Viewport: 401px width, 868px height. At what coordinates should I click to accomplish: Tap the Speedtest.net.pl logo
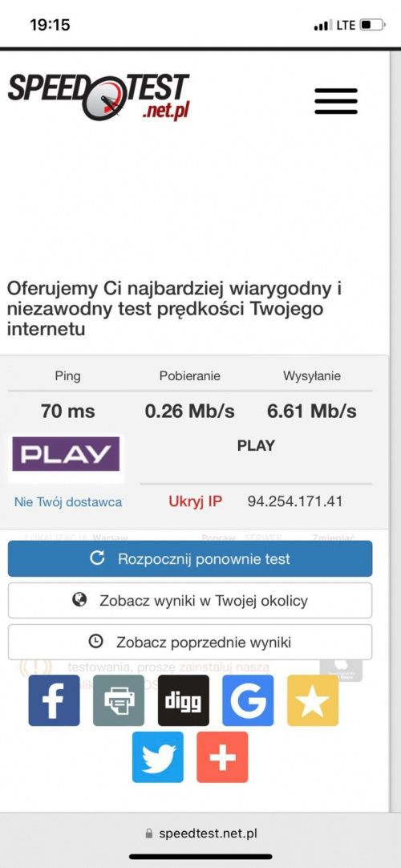tap(99, 96)
